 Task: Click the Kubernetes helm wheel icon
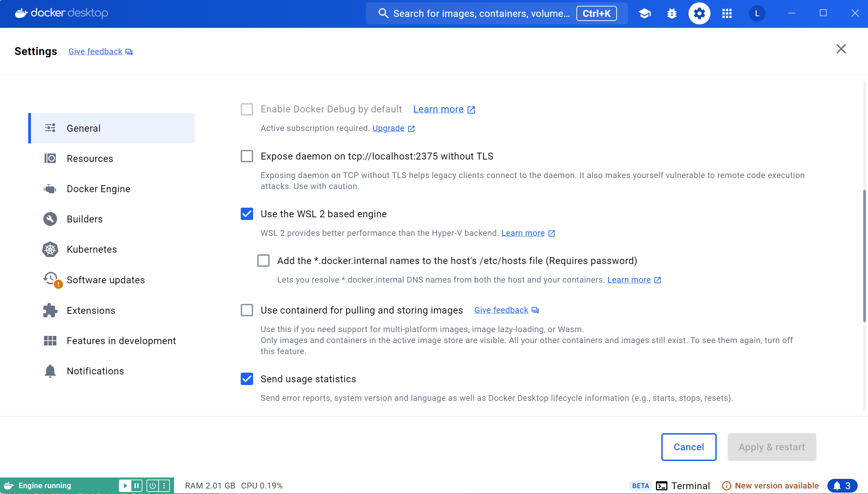[x=50, y=249]
